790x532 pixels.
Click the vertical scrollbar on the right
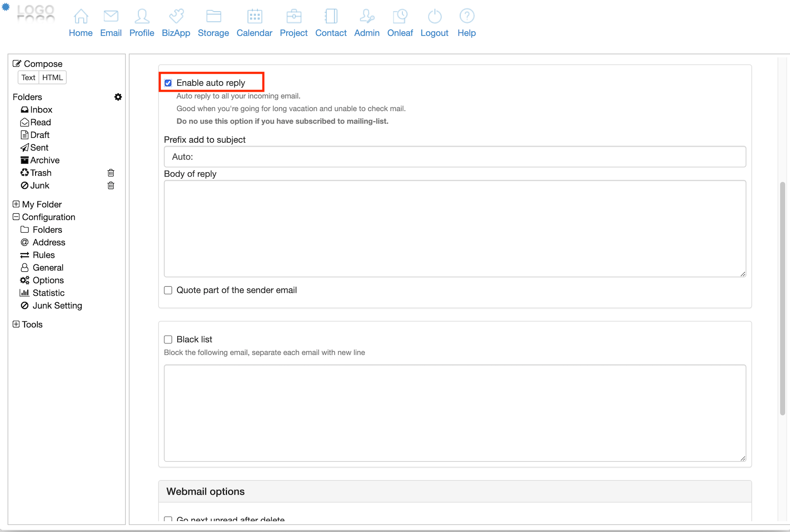[782, 298]
